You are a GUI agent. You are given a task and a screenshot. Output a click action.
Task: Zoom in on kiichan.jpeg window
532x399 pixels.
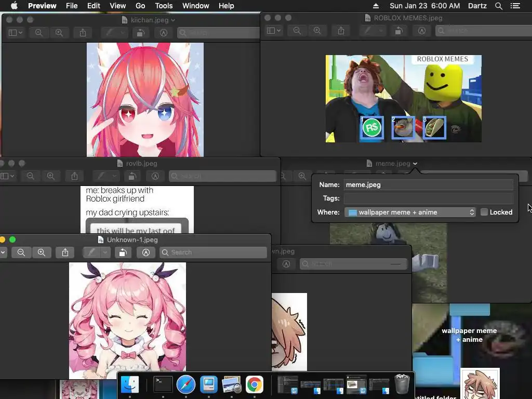click(59, 33)
